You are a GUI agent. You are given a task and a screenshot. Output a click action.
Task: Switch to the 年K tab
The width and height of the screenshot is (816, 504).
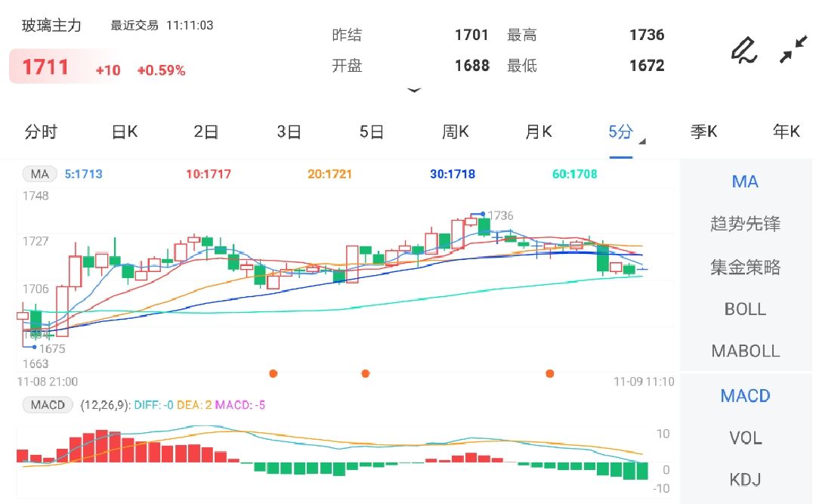pos(786,131)
